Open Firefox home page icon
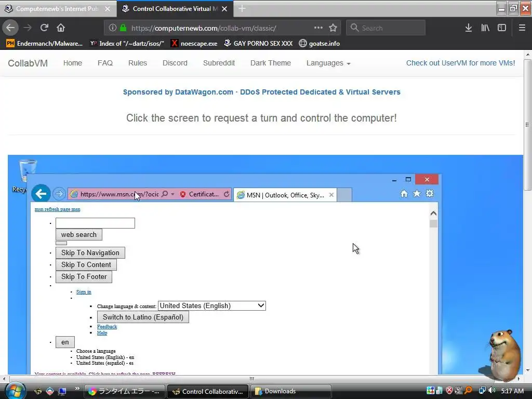Screen dimensions: 532x399 (61, 28)
